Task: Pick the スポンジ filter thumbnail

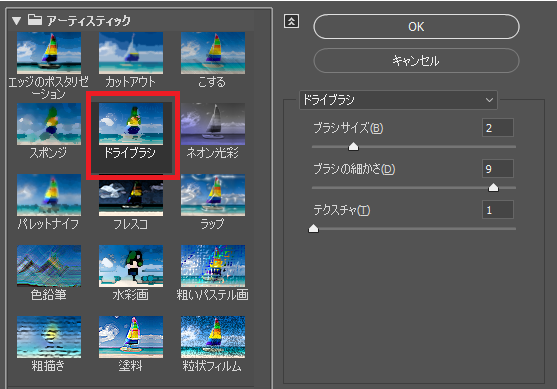Action: [x=49, y=124]
